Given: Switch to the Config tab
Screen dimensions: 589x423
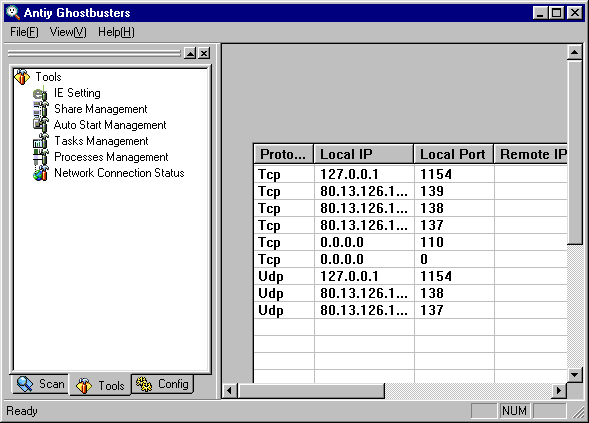Looking at the screenshot, I should click(x=162, y=384).
